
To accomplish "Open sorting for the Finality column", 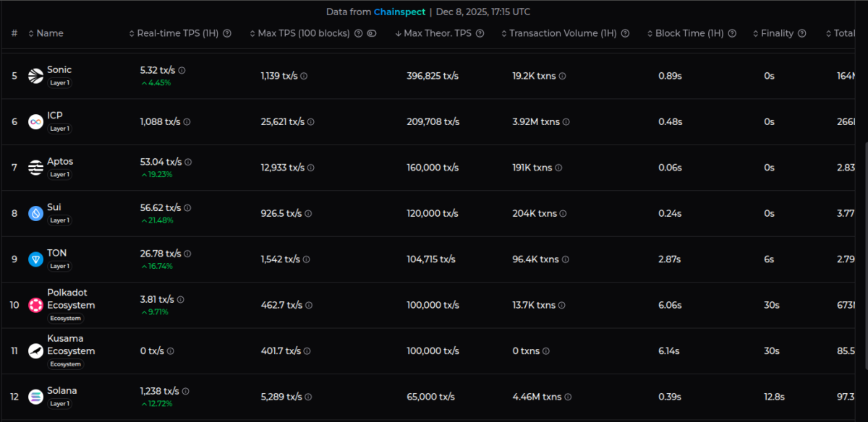I will 755,33.
